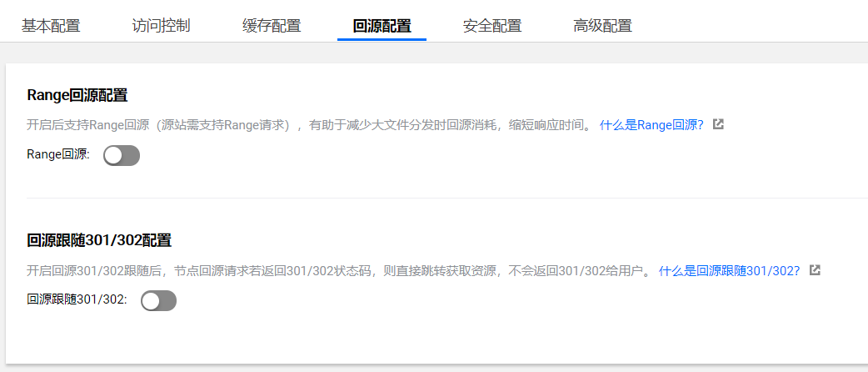This screenshot has width=868, height=372.
Task: Click the Range回源配置 heading
Action: [77, 95]
